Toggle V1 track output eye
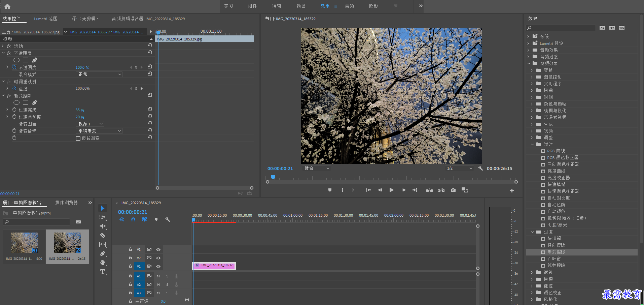 (x=158, y=266)
